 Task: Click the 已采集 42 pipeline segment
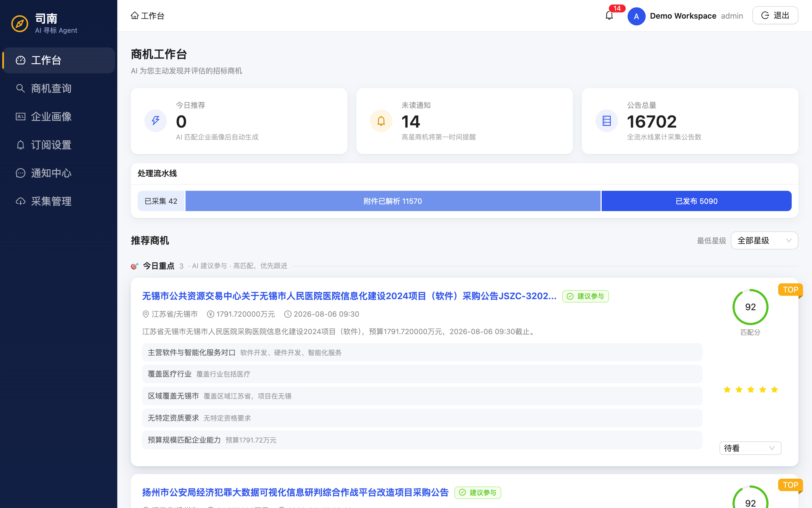coord(161,201)
